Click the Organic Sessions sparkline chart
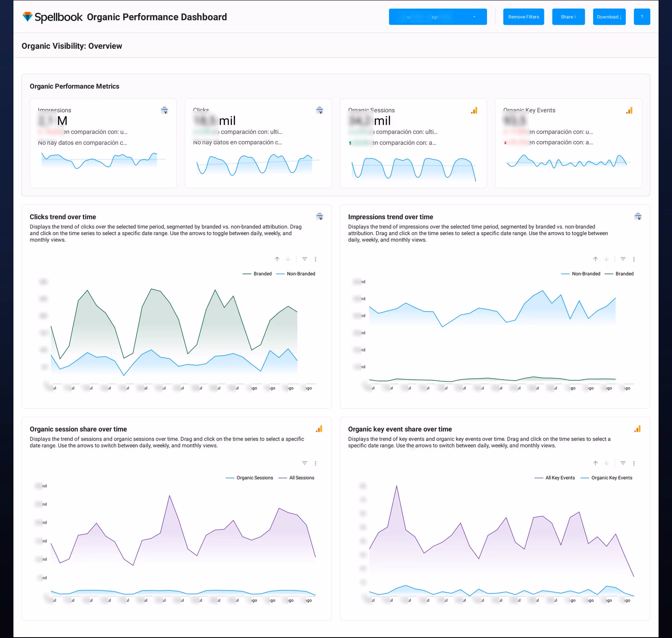This screenshot has height=638, width=672. (x=414, y=169)
